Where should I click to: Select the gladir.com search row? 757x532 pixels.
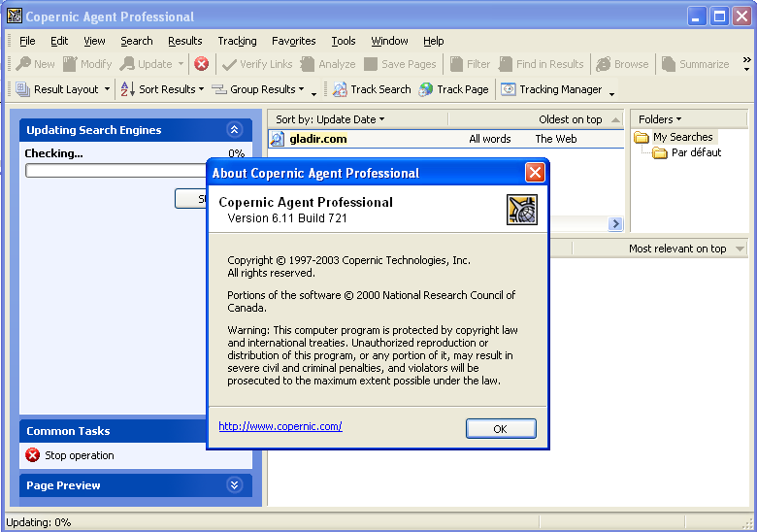tap(445, 139)
